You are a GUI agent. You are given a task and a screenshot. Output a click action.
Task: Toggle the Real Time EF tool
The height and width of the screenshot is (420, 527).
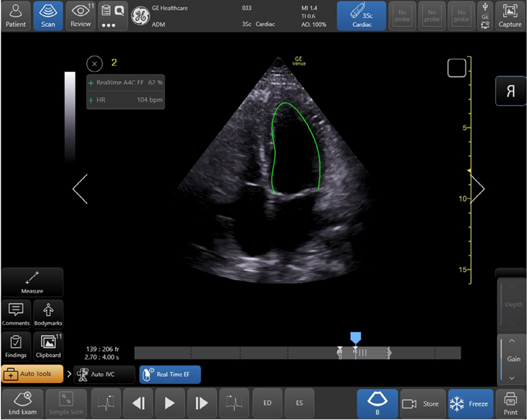coord(170,374)
